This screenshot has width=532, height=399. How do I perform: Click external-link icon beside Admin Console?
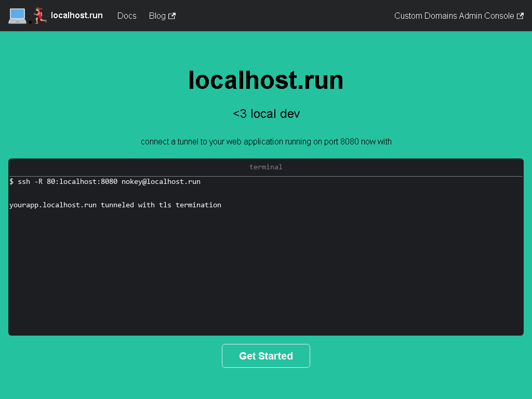pyautogui.click(x=520, y=16)
